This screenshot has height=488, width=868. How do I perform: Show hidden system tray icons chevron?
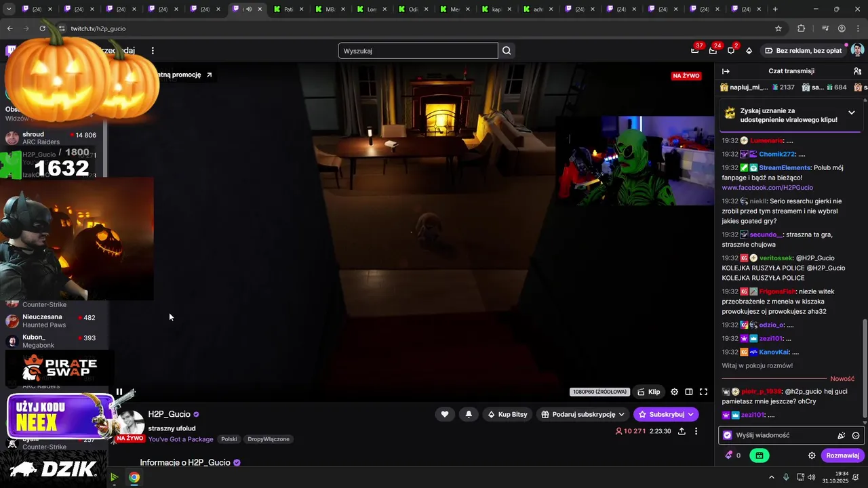tap(771, 477)
